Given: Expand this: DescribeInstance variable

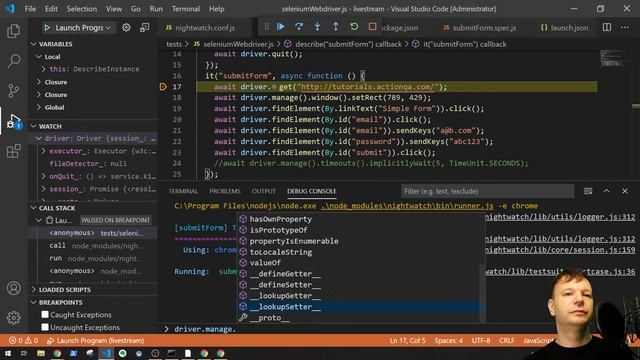Looking at the screenshot, I should [44, 69].
